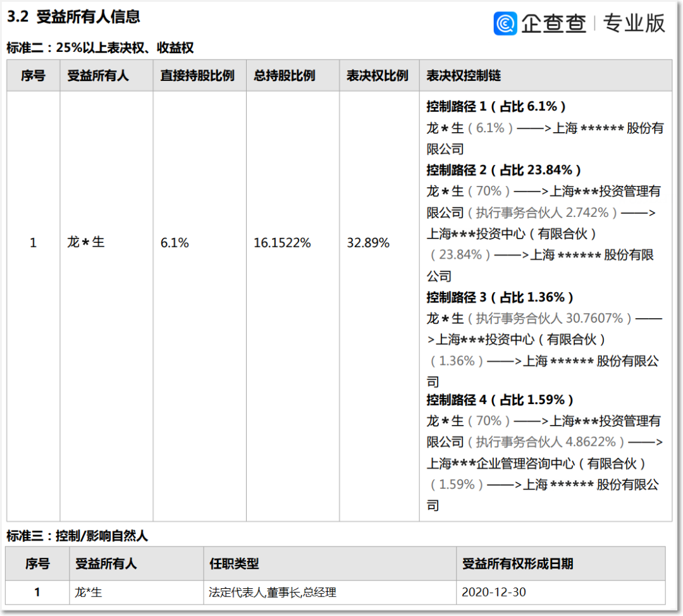Click the Qichacha logo icon
The image size is (683, 616).
[505, 23]
